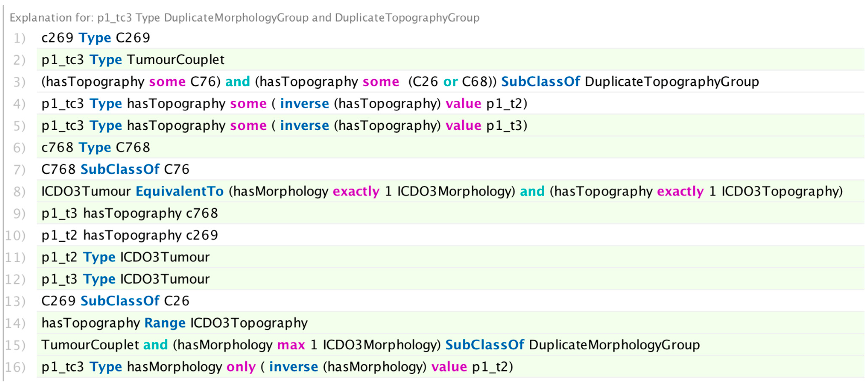Click 'only' keyword in axiom 16
This screenshot has height=383, width=868.
(241, 367)
